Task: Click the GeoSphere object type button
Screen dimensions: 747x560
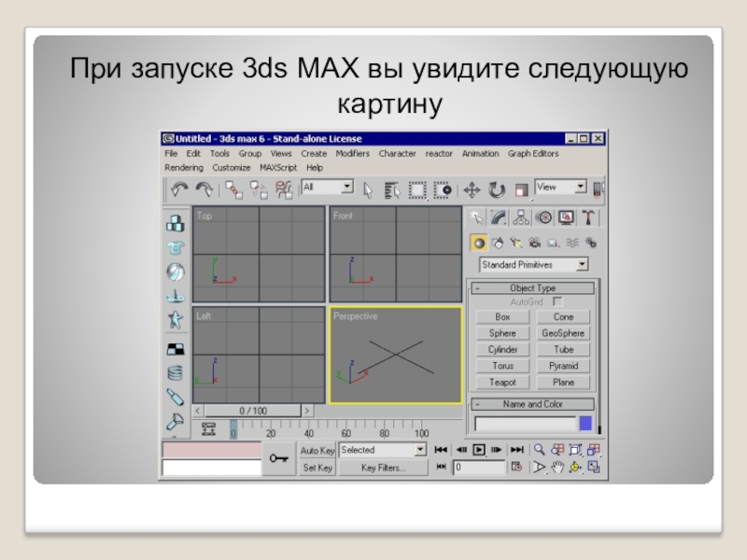Action: 563,333
